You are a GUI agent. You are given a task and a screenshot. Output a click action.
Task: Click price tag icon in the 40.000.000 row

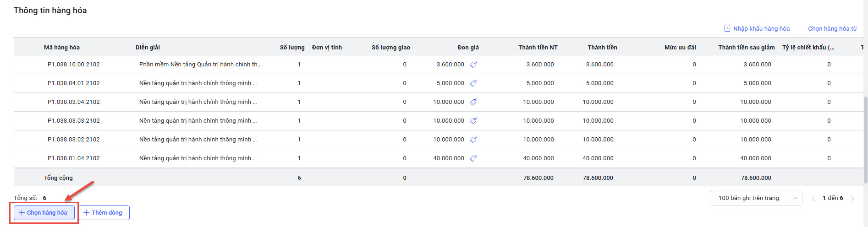(473, 158)
